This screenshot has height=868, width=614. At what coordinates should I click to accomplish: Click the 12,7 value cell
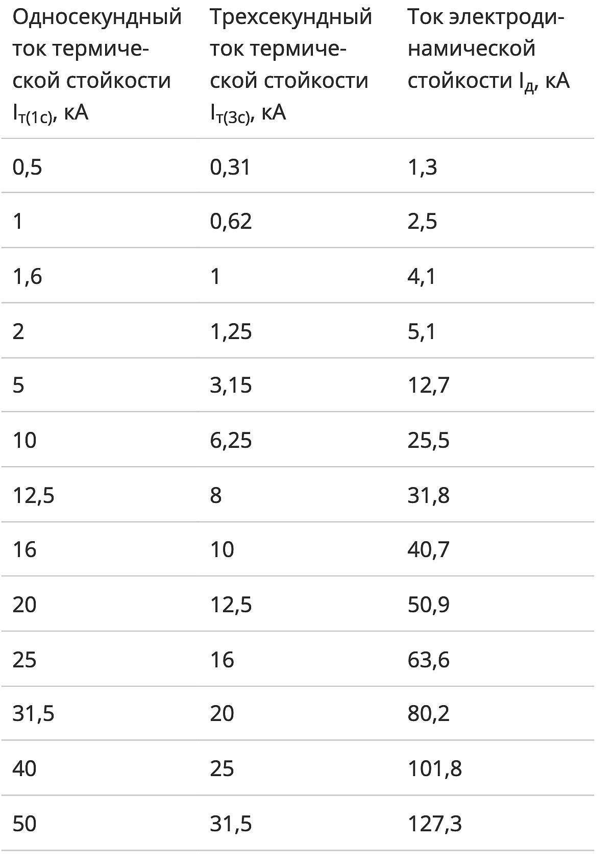429,385
